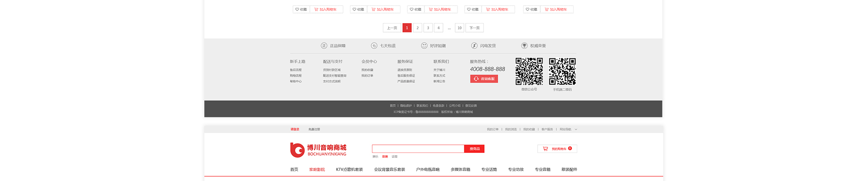
Task: Click the 博川音响商城 logo
Action: pyautogui.click(x=318, y=150)
